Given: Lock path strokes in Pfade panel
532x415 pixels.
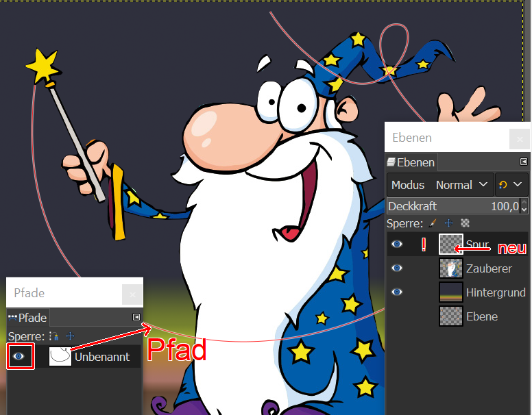Looking at the screenshot, I should pos(53,336).
